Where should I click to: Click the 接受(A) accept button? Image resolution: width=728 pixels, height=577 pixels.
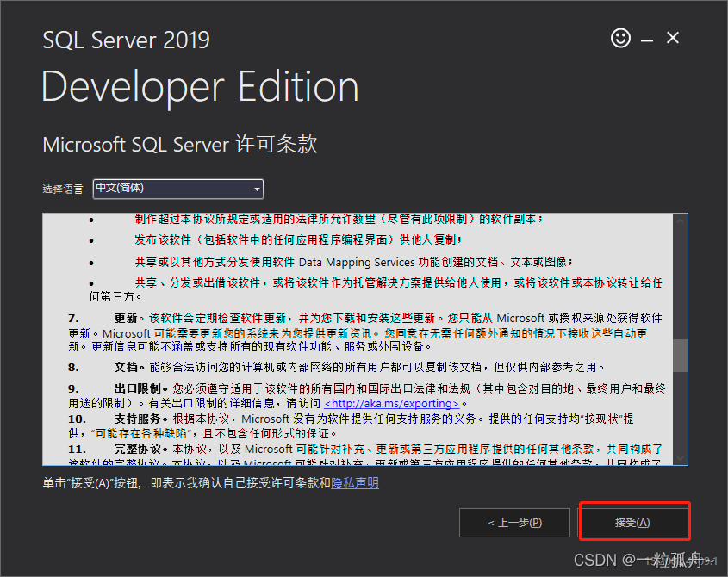[x=632, y=523]
